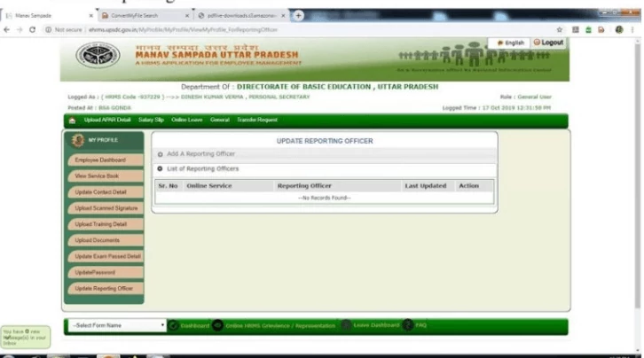Reload the page with browser refresh icon
The image size is (644, 358).
[33, 29]
